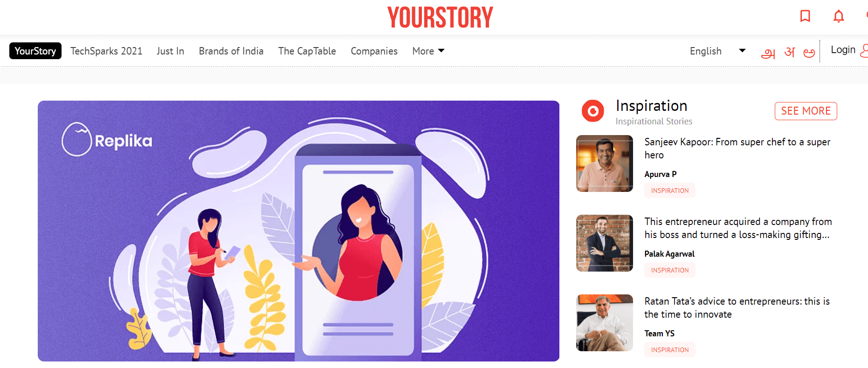
Task: Open the bookmark icon in header
Action: pyautogui.click(x=805, y=16)
